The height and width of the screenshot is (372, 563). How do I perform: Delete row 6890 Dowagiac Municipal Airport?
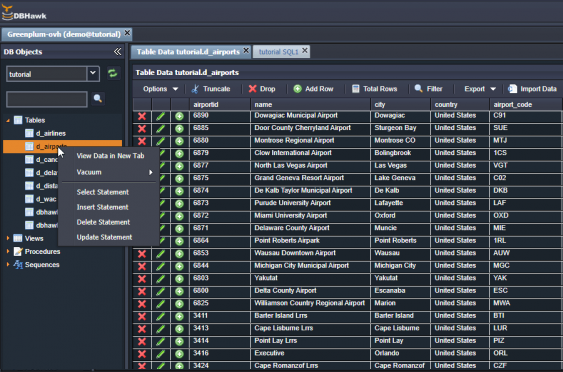click(x=142, y=116)
